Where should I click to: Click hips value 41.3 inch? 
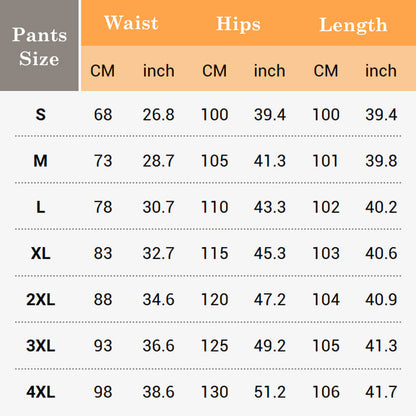(270, 161)
